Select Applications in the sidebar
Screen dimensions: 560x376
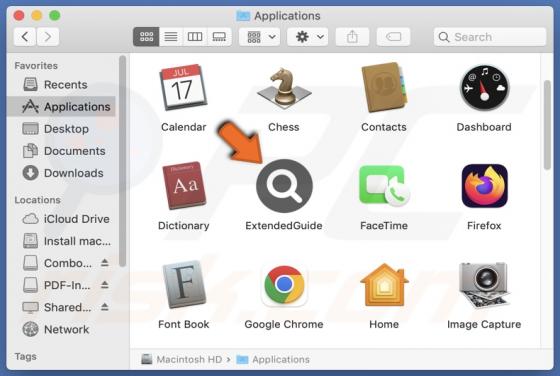(x=61, y=106)
